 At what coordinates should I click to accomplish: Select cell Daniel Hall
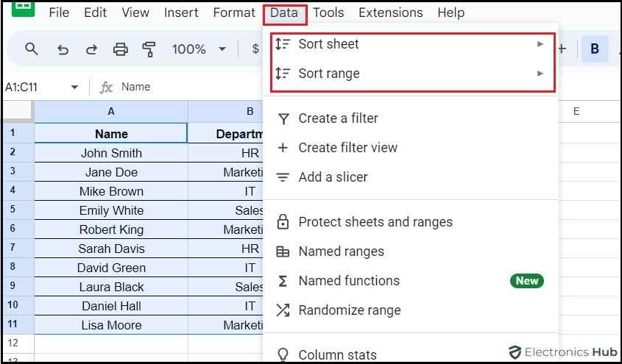tap(111, 306)
